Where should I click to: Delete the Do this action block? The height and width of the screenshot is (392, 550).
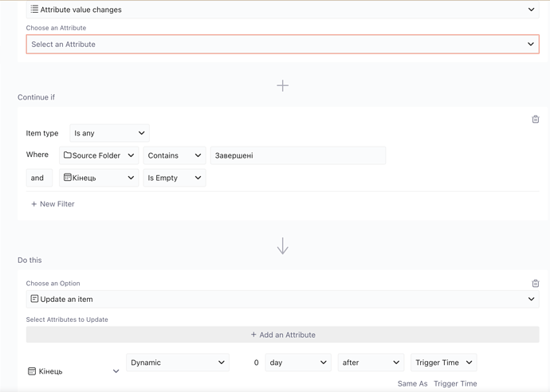click(x=535, y=284)
